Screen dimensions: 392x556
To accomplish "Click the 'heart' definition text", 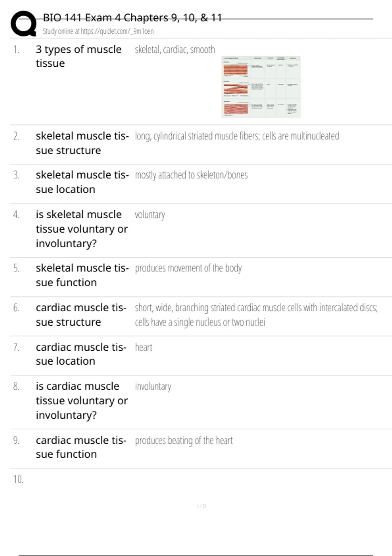I will click(144, 347).
